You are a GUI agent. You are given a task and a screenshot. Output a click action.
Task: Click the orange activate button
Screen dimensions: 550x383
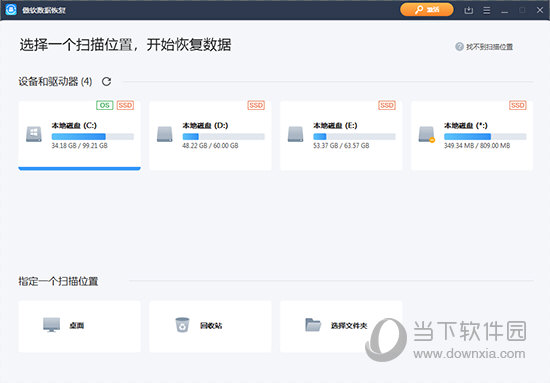coord(427,9)
